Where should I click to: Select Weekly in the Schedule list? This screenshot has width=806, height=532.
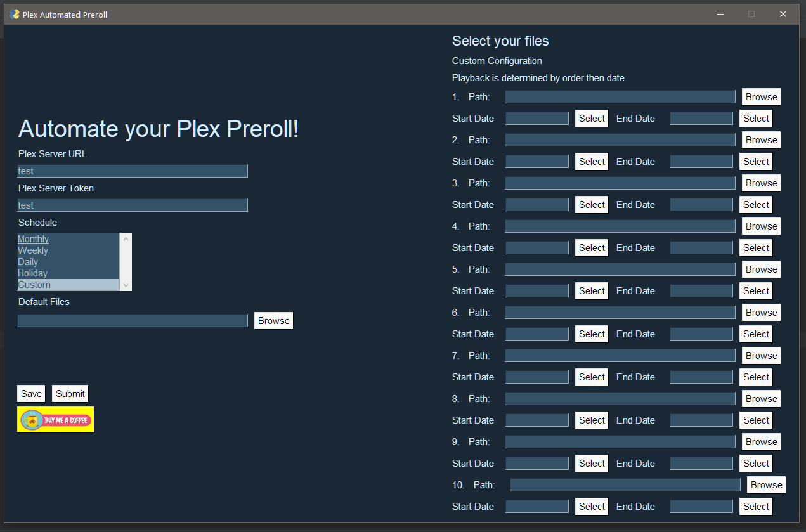(x=68, y=250)
